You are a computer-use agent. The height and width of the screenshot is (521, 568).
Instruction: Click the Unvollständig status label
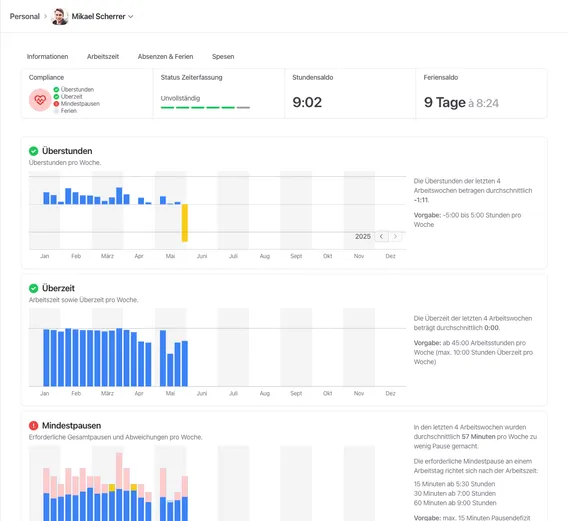coord(180,99)
